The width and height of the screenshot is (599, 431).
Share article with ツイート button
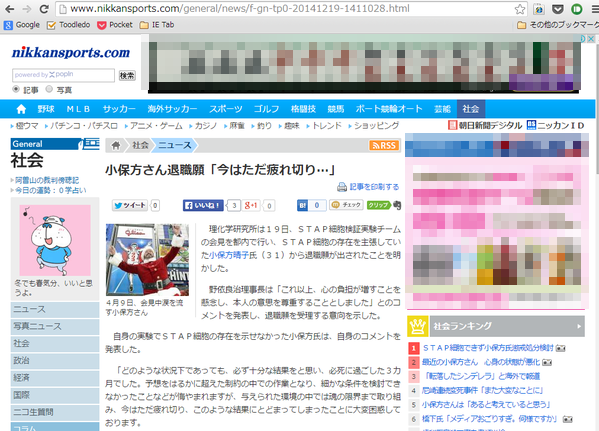pyautogui.click(x=130, y=206)
